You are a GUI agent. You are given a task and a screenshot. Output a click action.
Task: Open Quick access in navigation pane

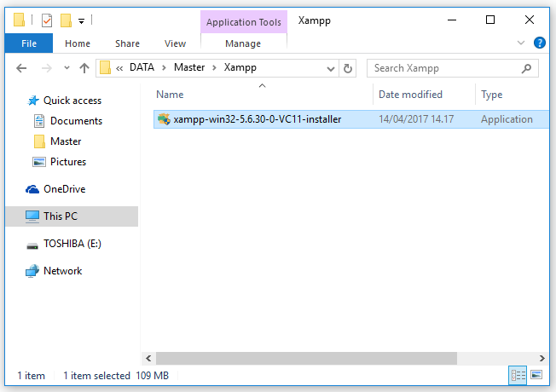pyautogui.click(x=72, y=101)
